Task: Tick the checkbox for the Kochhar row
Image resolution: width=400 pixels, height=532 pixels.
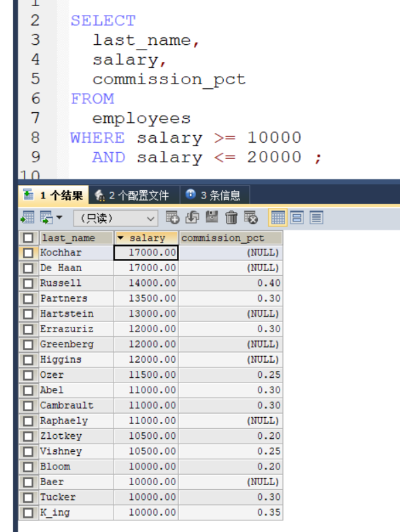Action: click(x=29, y=253)
